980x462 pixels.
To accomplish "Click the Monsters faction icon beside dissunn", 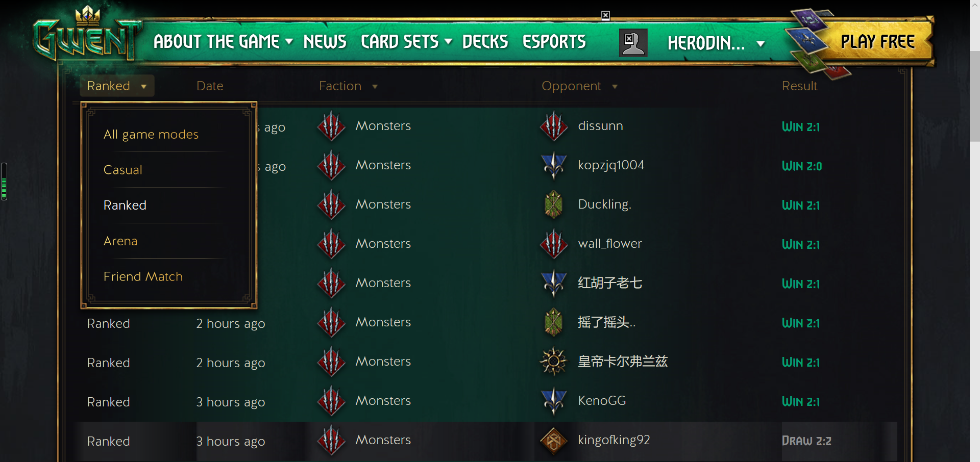I will (x=554, y=126).
